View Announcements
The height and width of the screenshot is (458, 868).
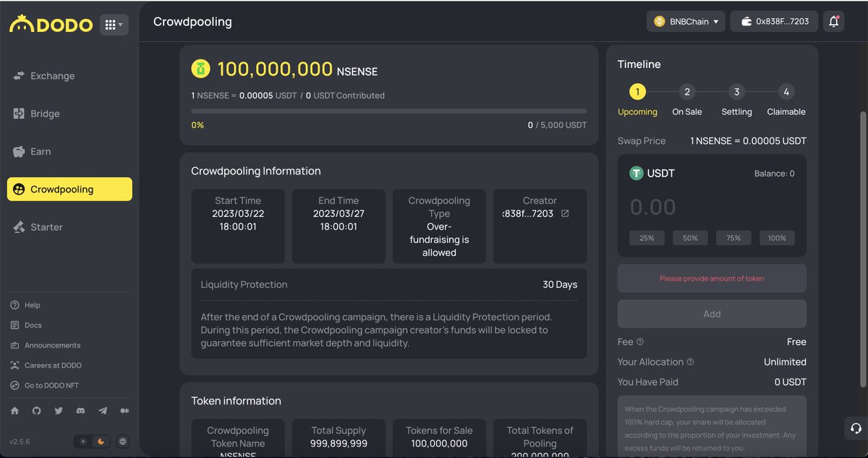(x=53, y=346)
